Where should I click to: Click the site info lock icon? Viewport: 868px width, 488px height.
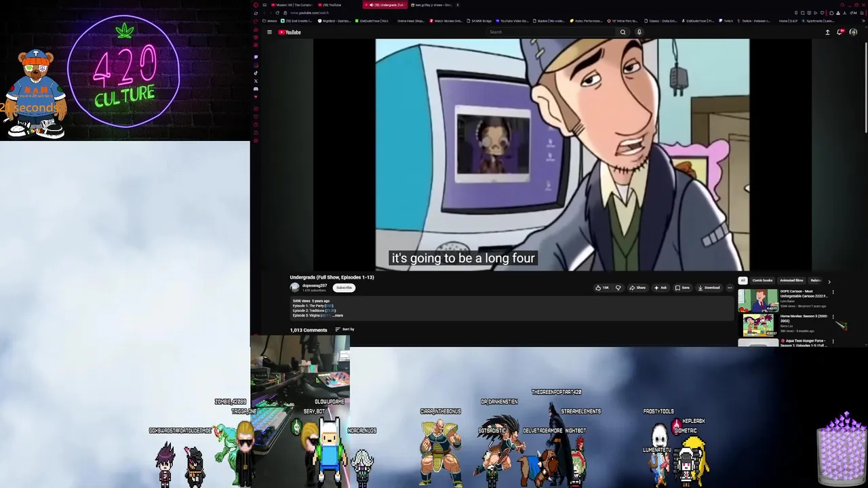pyautogui.click(x=285, y=13)
